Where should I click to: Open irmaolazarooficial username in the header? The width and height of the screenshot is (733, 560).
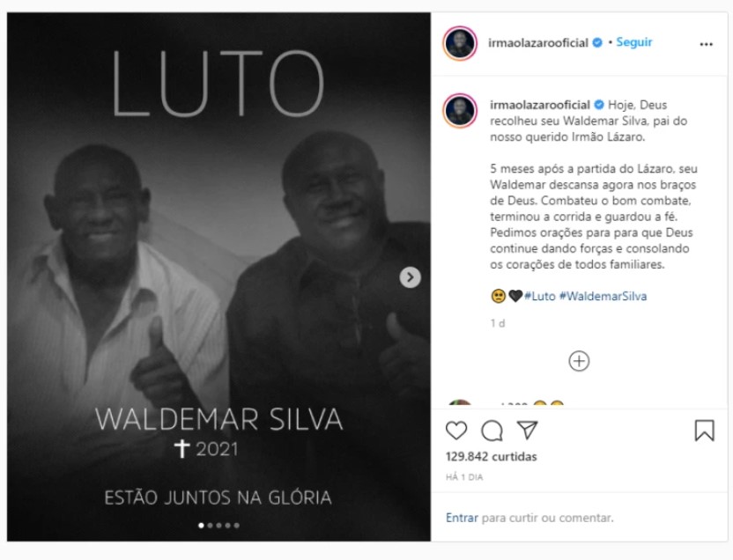click(x=538, y=43)
